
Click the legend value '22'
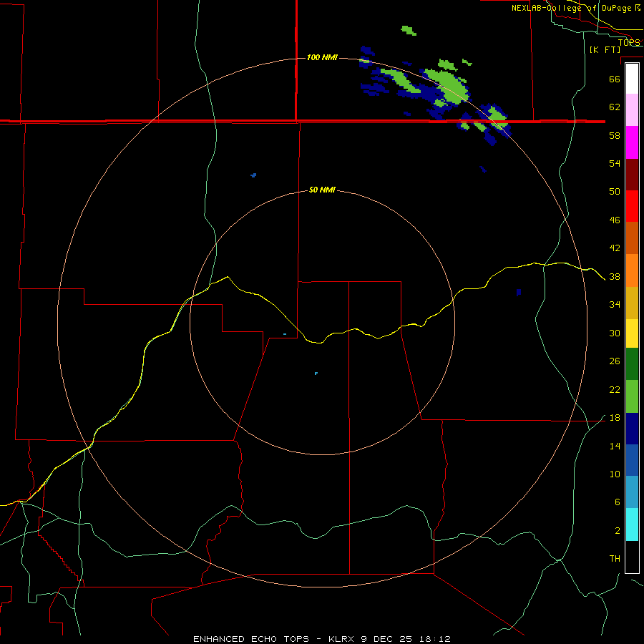click(615, 390)
